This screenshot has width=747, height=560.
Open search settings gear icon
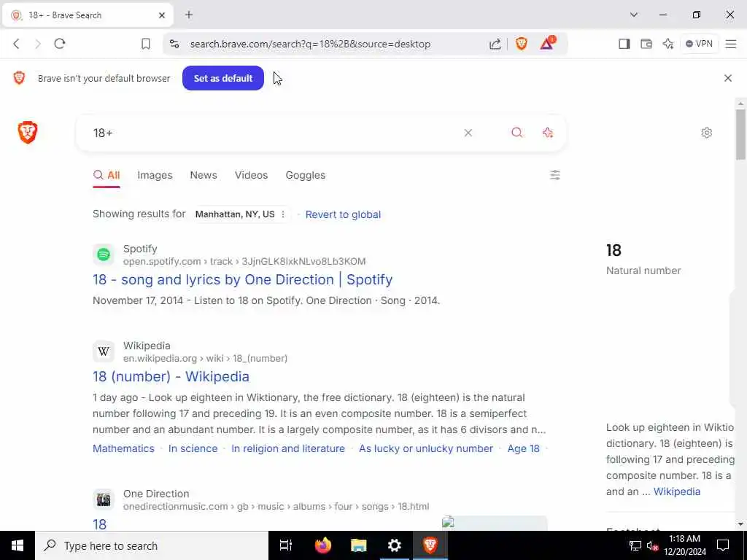(707, 133)
